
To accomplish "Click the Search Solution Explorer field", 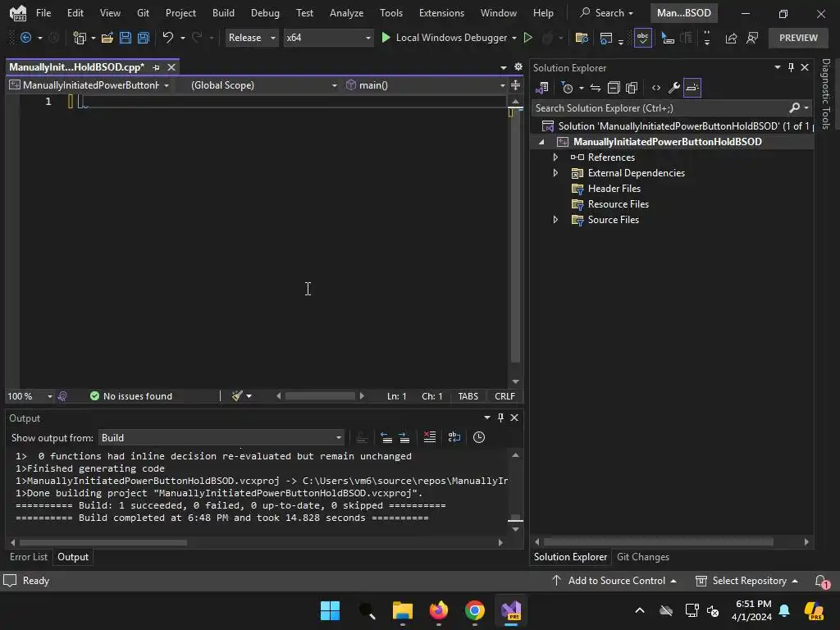I will (x=662, y=108).
